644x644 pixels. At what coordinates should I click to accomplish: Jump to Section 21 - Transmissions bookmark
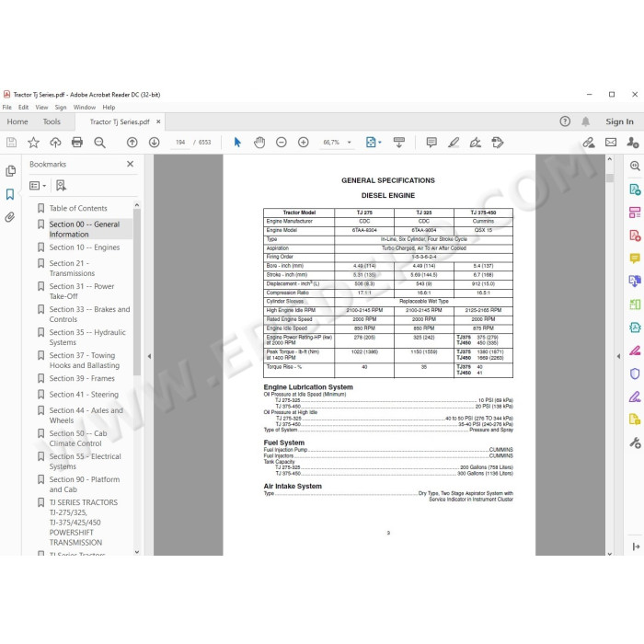click(x=72, y=269)
